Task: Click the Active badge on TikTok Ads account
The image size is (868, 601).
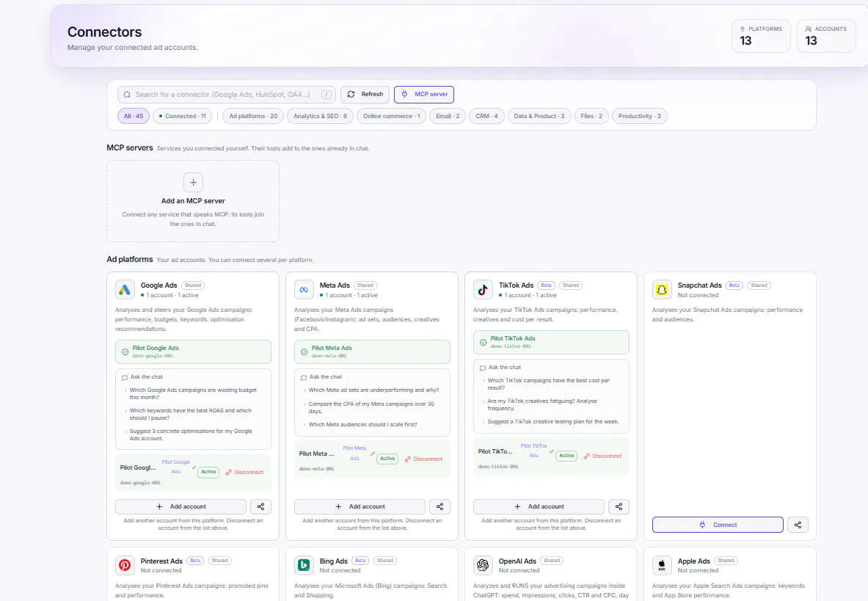Action: point(566,456)
